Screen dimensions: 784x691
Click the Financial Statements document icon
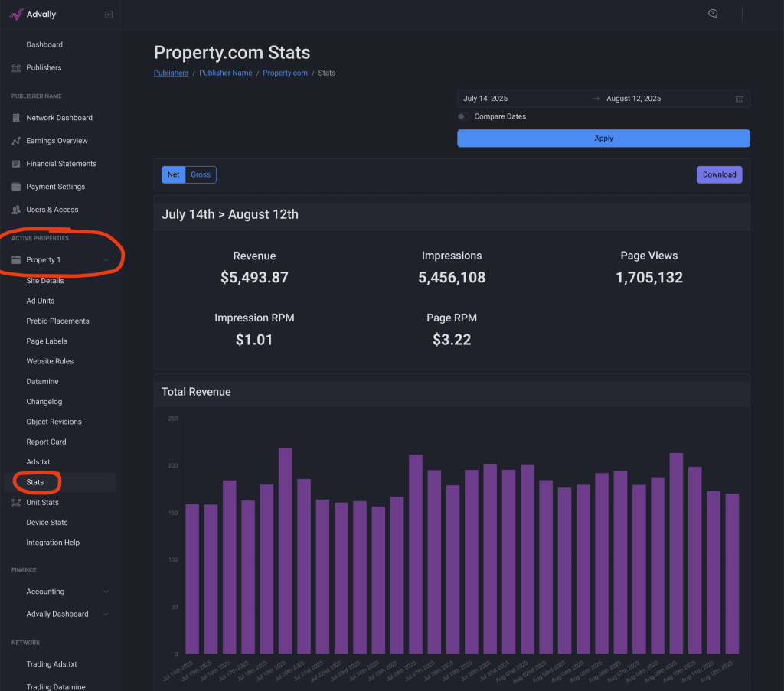(x=16, y=164)
